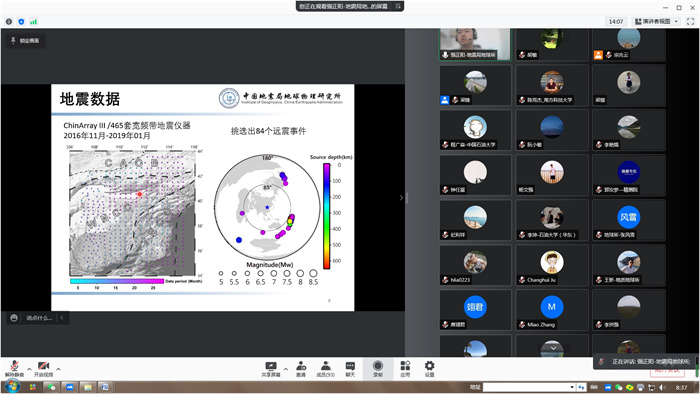Enter full screen mode icon
700x394 pixels.
[x=690, y=21]
